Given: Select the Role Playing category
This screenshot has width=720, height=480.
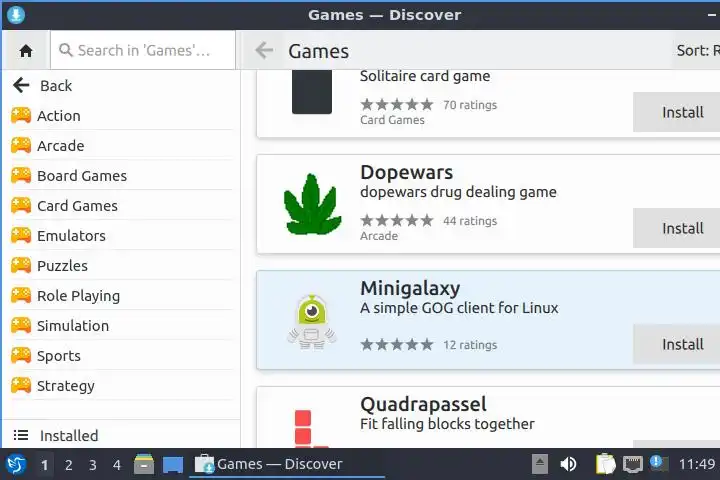Looking at the screenshot, I should coord(122,296).
